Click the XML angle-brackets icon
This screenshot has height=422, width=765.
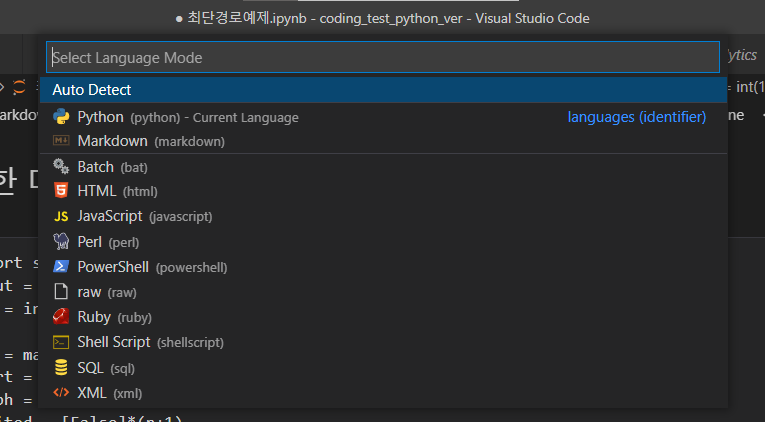pyautogui.click(x=61, y=392)
